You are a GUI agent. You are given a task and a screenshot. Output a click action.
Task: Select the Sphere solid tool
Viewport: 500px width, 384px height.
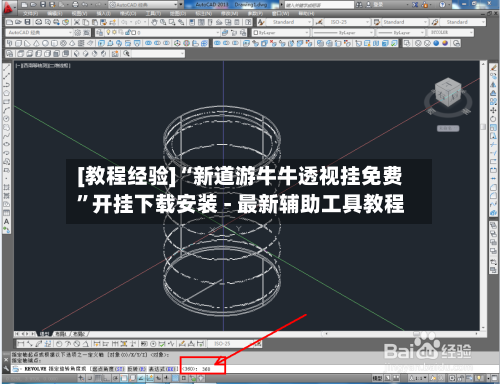(x=45, y=43)
